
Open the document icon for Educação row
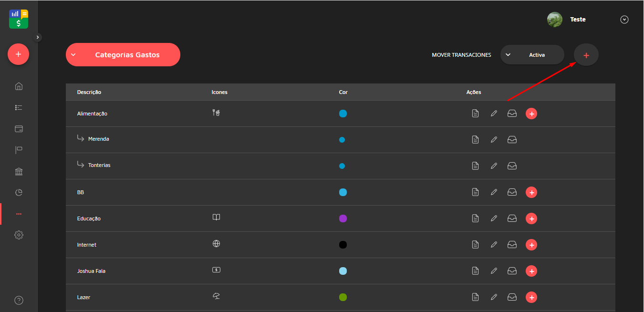pos(475,218)
